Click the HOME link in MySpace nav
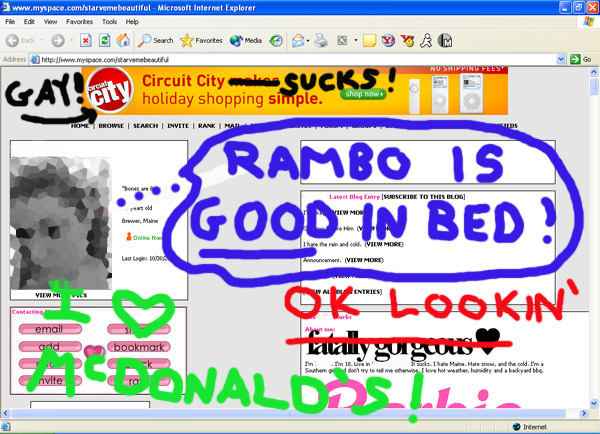Image resolution: width=600 pixels, height=434 pixels. (80, 126)
